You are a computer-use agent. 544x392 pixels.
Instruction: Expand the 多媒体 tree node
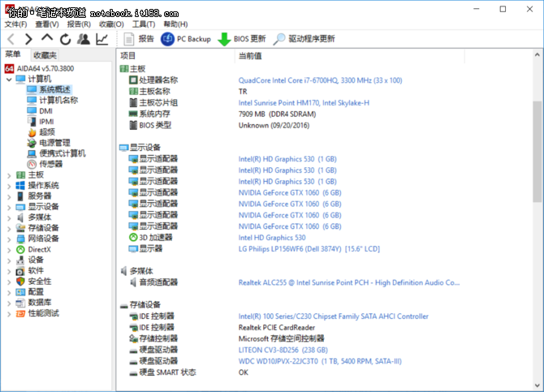tap(9, 218)
